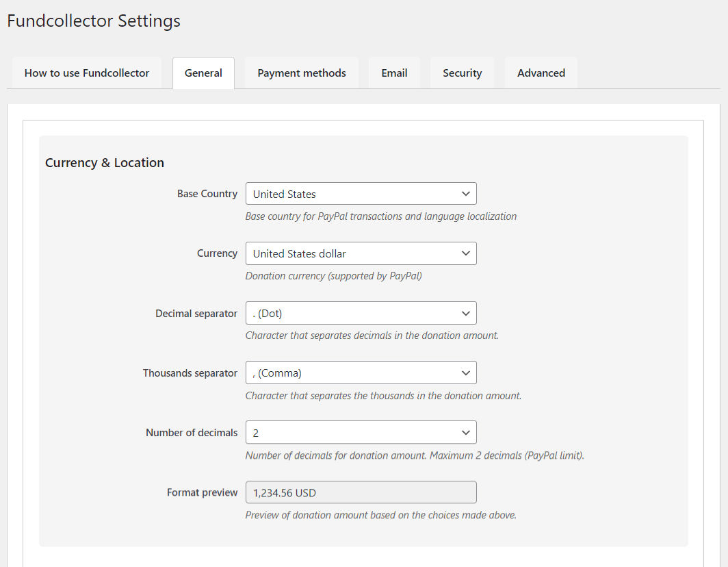Click the Base Country field label

pyautogui.click(x=207, y=194)
